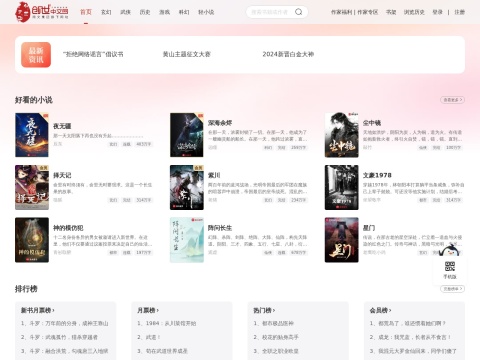Click the 创世中文网 logo
This screenshot has height=360, width=480.
[42, 12]
